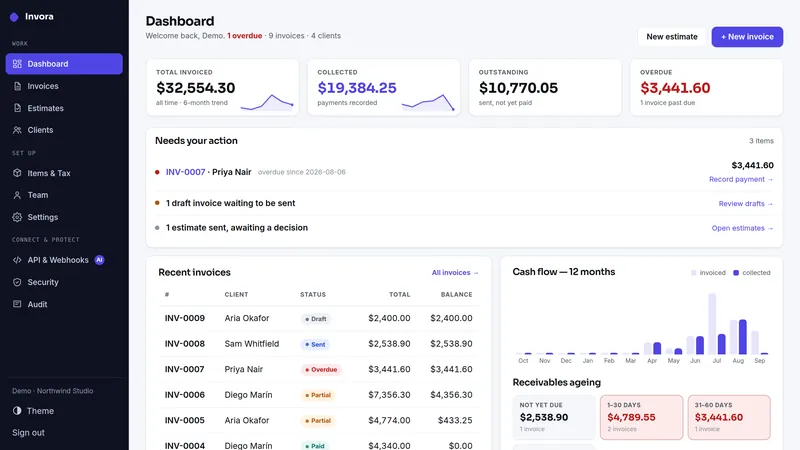Click the INV-0009 row number
Viewport: 800px width, 450px height.
(x=185, y=318)
